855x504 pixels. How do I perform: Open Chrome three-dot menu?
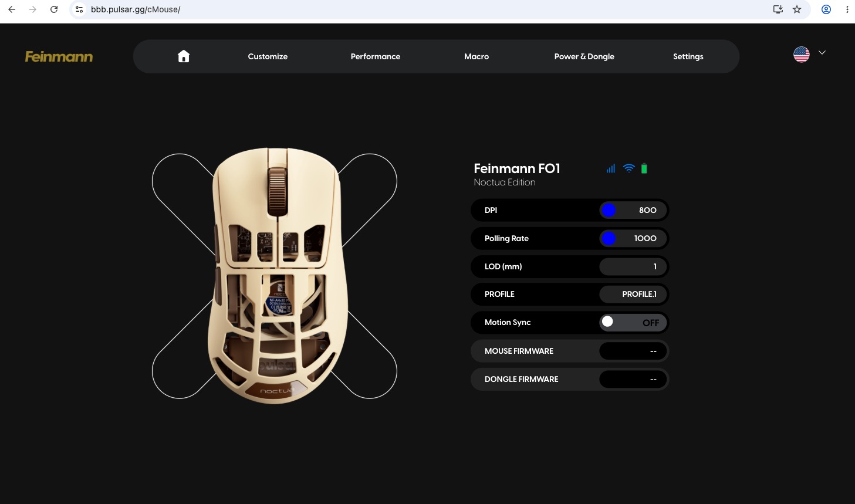pos(847,9)
